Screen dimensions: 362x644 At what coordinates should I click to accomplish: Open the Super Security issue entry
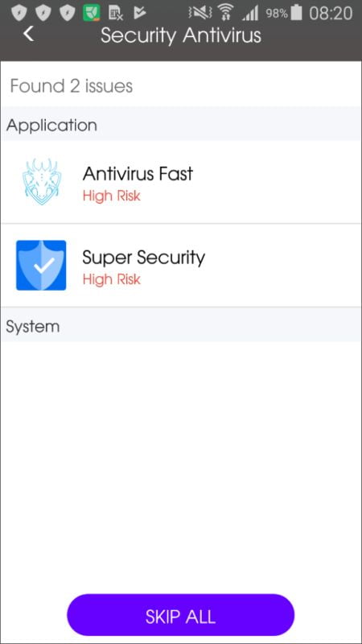pyautogui.click(x=181, y=266)
